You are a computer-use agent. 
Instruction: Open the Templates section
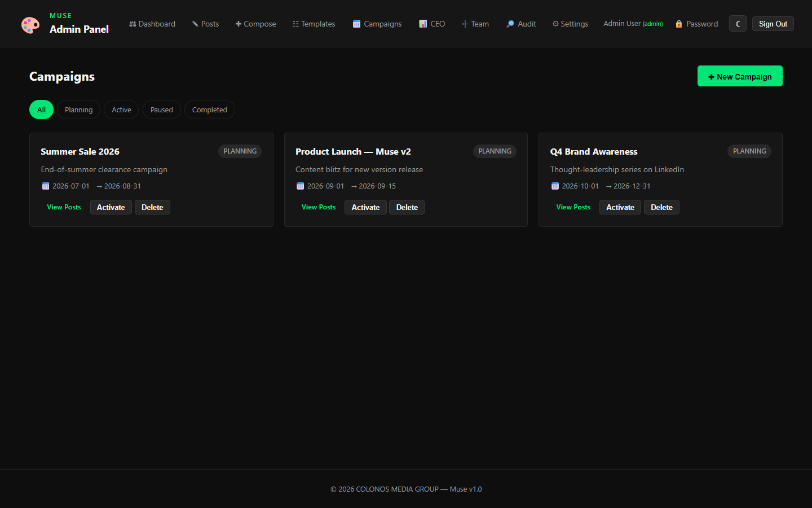pyautogui.click(x=314, y=24)
